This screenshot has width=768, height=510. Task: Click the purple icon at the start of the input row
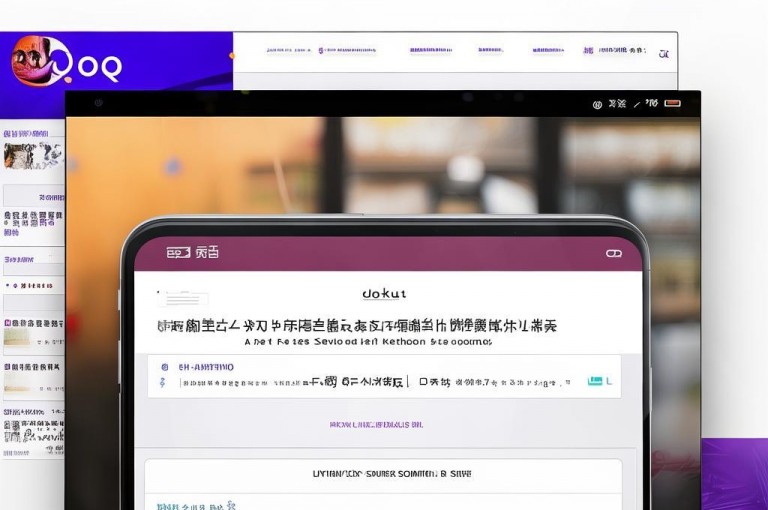(163, 383)
